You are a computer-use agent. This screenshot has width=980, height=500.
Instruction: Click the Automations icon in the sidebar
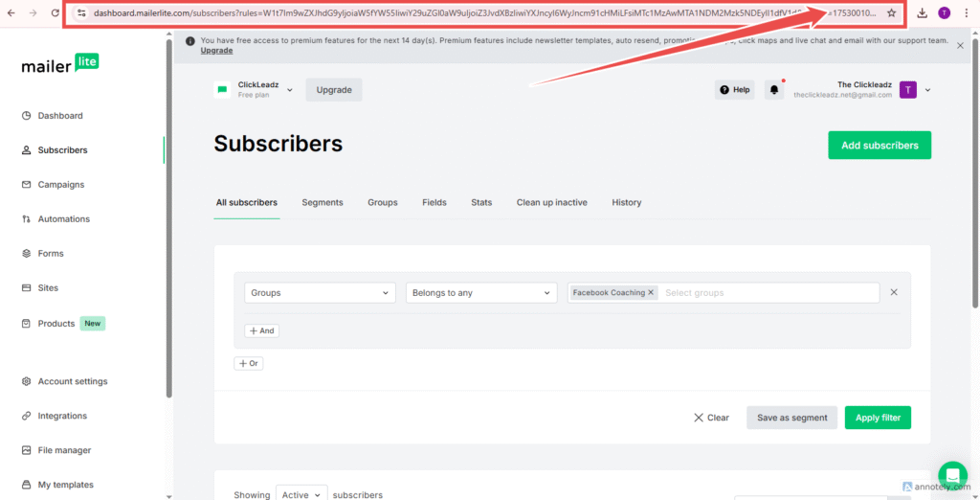coord(26,219)
